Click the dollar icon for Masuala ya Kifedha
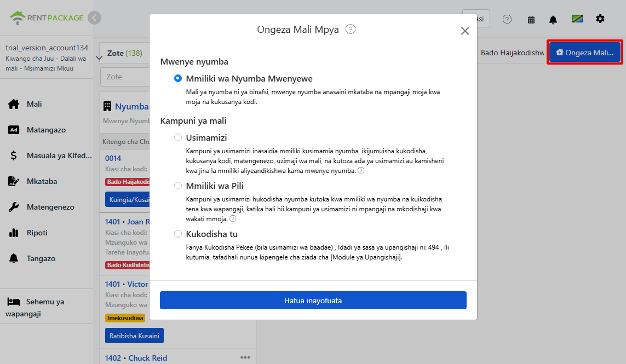Image resolution: width=626 pixels, height=364 pixels. pos(14,155)
